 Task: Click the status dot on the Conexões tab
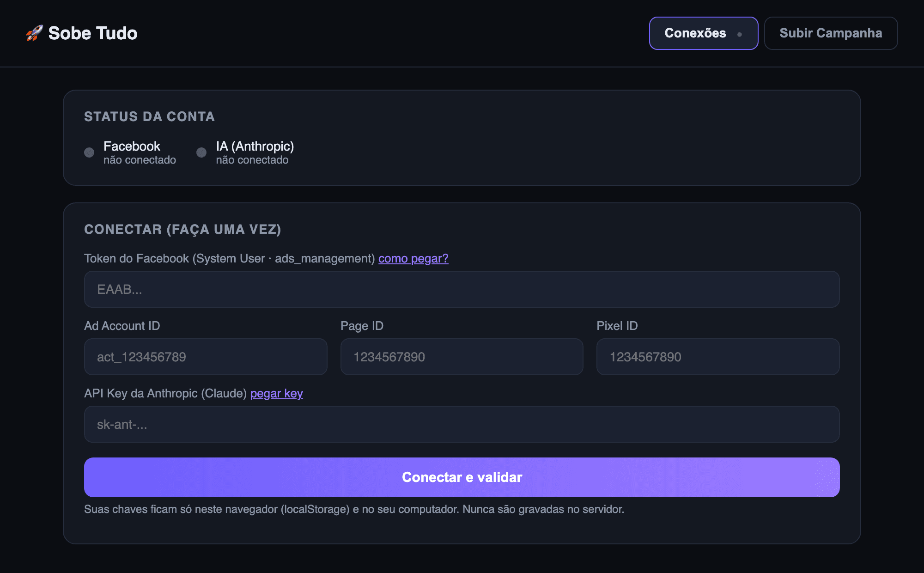coord(740,34)
